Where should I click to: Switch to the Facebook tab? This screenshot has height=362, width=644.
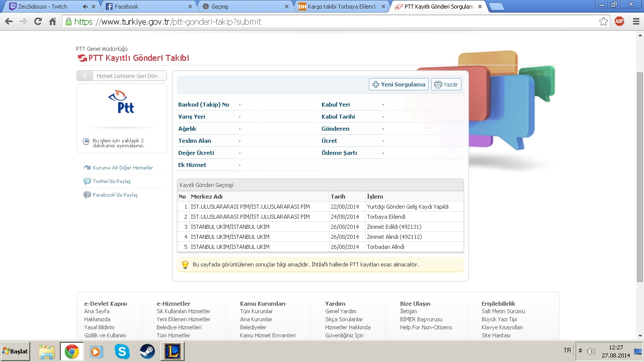tap(148, 7)
